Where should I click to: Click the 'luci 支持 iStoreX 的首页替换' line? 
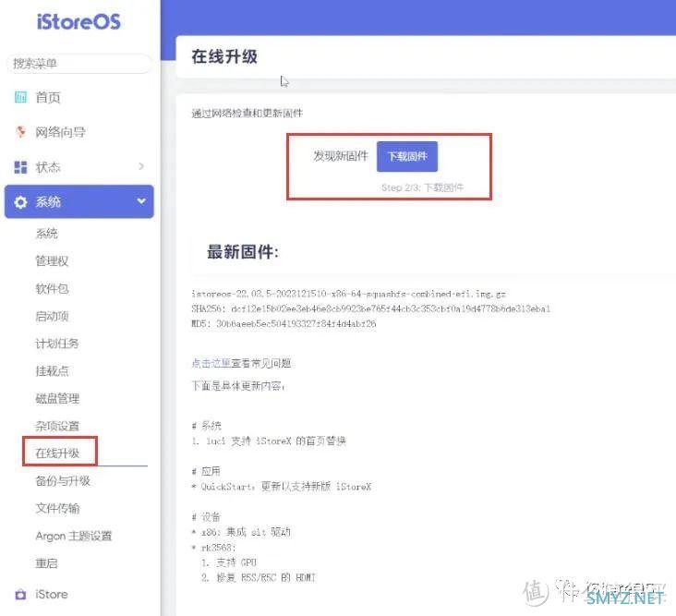(x=269, y=441)
